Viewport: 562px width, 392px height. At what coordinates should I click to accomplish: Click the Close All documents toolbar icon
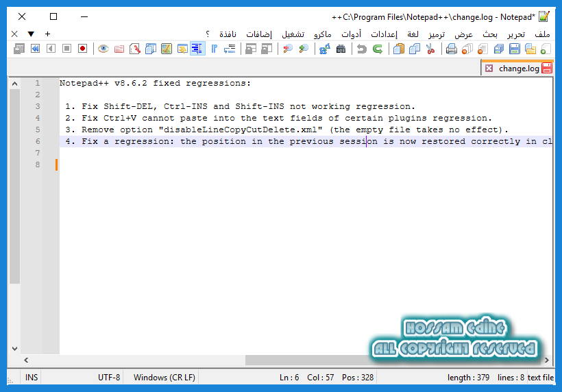[x=467, y=49]
